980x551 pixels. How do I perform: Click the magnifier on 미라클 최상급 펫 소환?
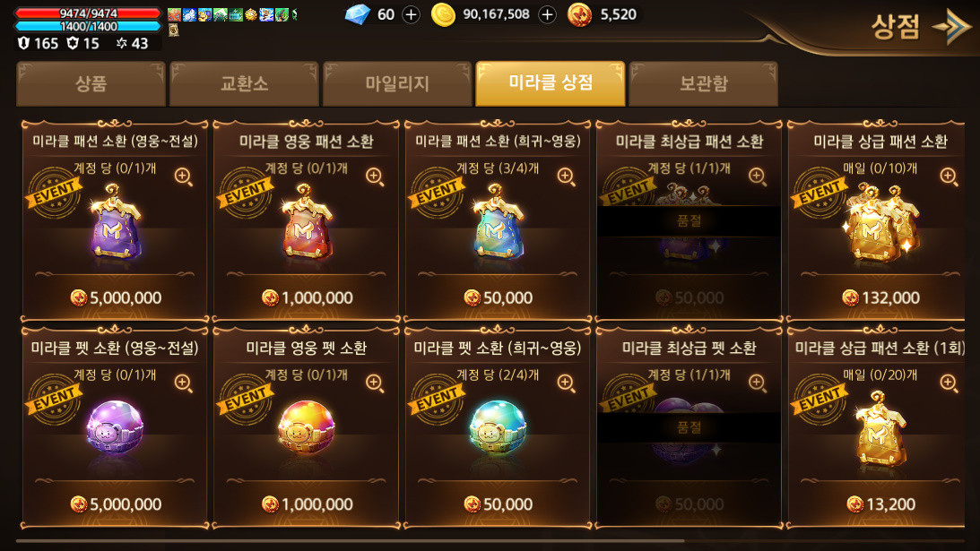[757, 383]
